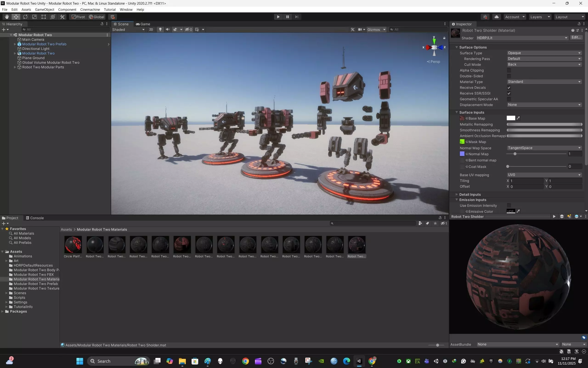
Task: Search by type icon in Project
Action: pyautogui.click(x=420, y=223)
